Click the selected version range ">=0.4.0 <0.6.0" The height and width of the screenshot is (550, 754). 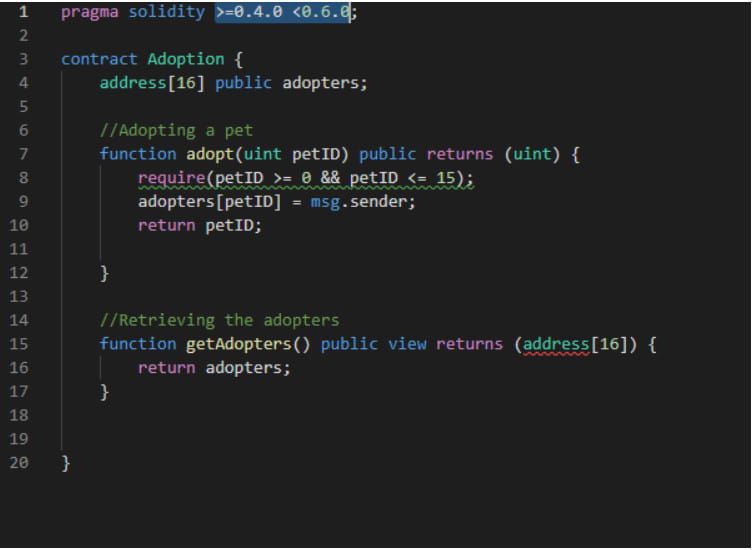pos(283,12)
